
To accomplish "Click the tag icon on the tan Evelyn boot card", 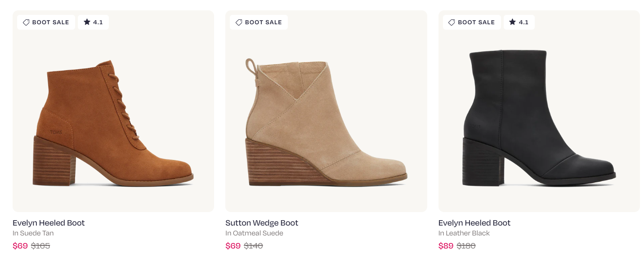I will [x=26, y=22].
